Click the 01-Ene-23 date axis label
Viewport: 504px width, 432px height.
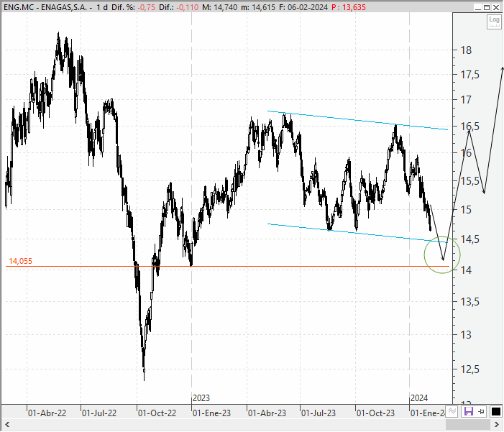(211, 413)
